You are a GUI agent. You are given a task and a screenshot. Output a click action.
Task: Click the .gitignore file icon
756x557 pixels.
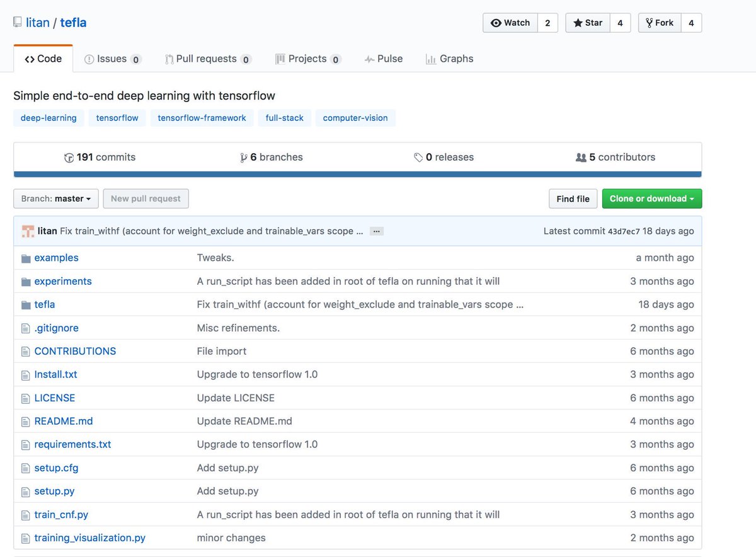pyautogui.click(x=26, y=328)
